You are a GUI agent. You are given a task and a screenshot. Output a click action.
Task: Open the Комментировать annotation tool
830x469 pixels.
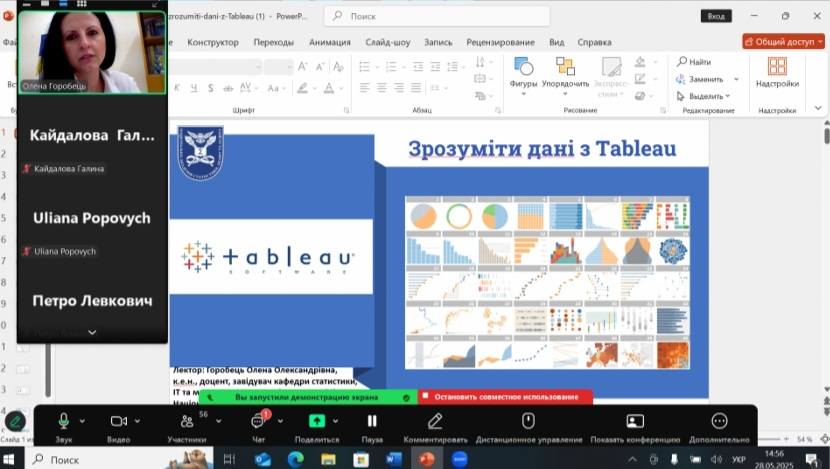(x=435, y=421)
